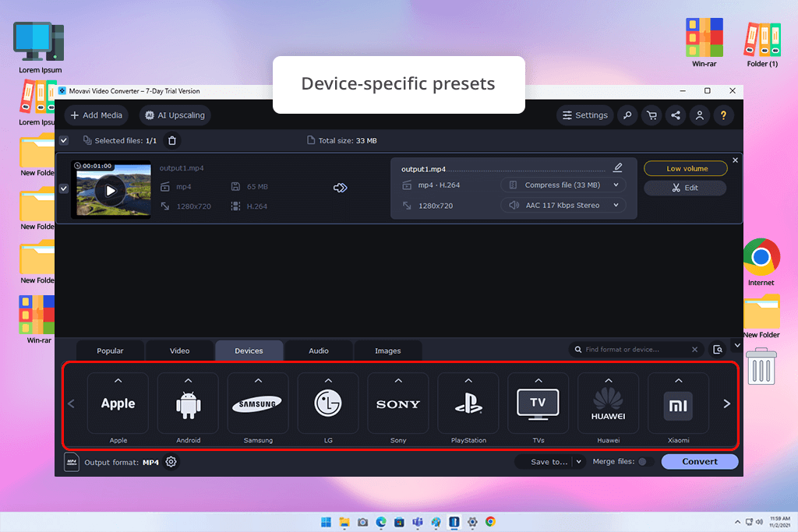Open the LG device presets
Screen dimensions: 798x532
[x=328, y=403]
